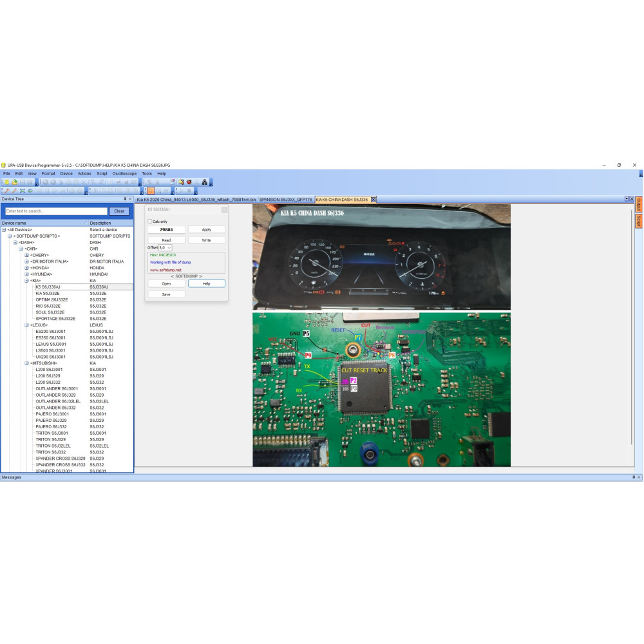Close all documents using tab bar X

coord(632,199)
